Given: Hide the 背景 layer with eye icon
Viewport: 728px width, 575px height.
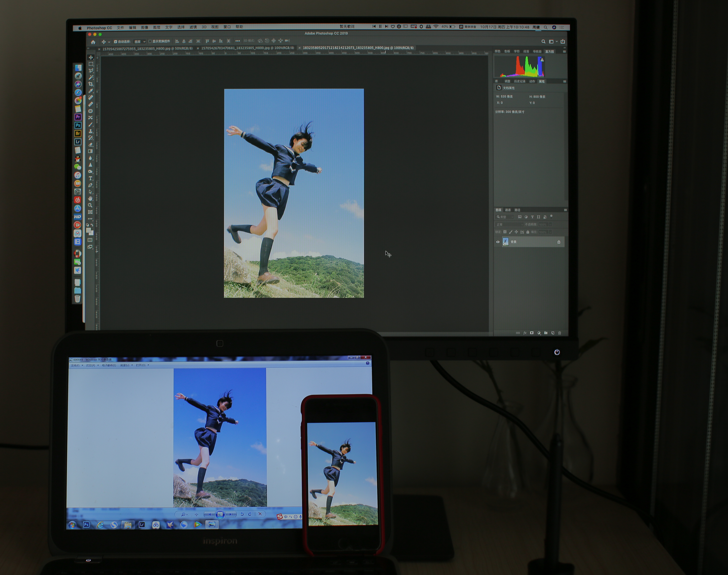Looking at the screenshot, I should coord(498,242).
